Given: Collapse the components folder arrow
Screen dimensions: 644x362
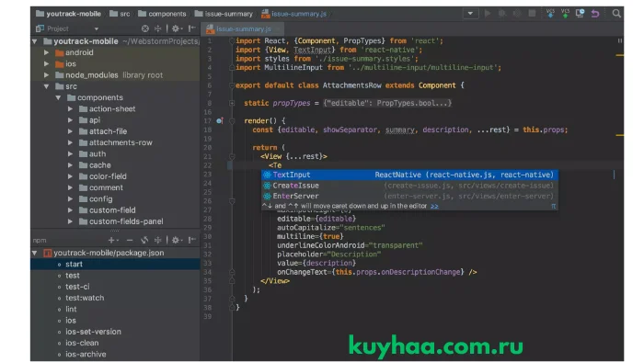Looking at the screenshot, I should (58, 97).
